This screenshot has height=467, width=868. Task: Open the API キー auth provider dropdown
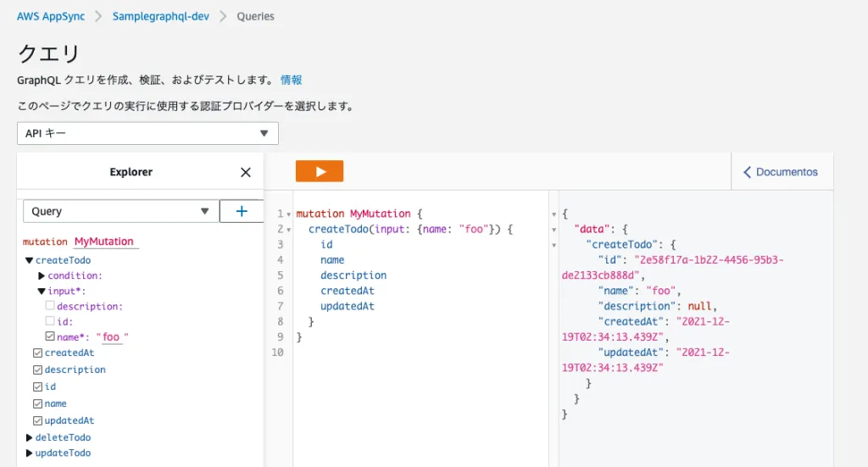click(x=147, y=133)
